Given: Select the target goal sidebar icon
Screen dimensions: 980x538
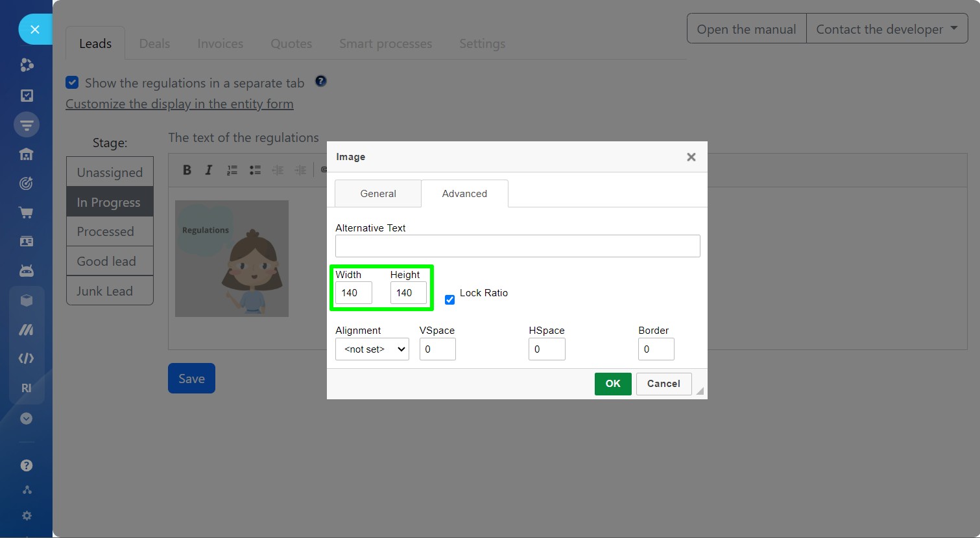Looking at the screenshot, I should pos(26,183).
